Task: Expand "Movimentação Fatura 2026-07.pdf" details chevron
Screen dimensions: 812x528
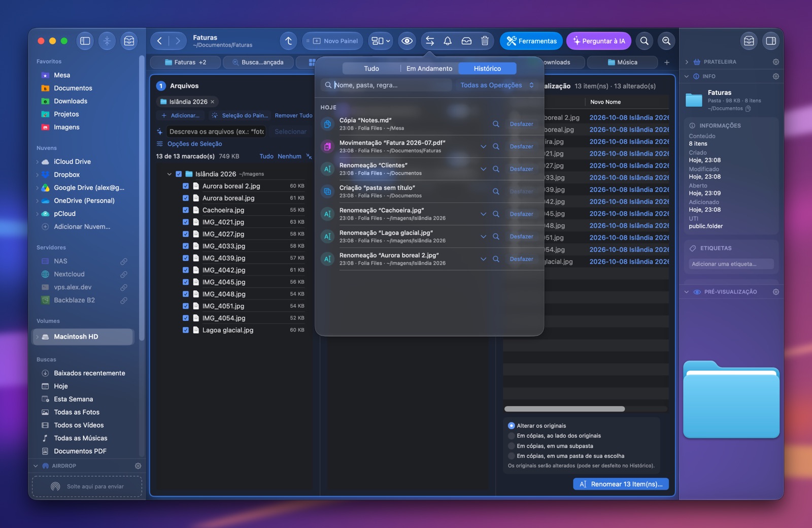Action: click(483, 147)
